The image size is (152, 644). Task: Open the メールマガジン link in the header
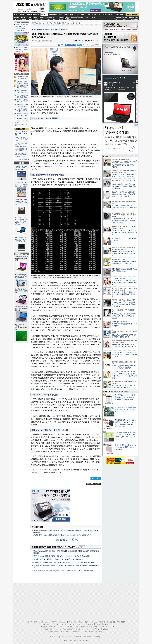click(x=26, y=12)
